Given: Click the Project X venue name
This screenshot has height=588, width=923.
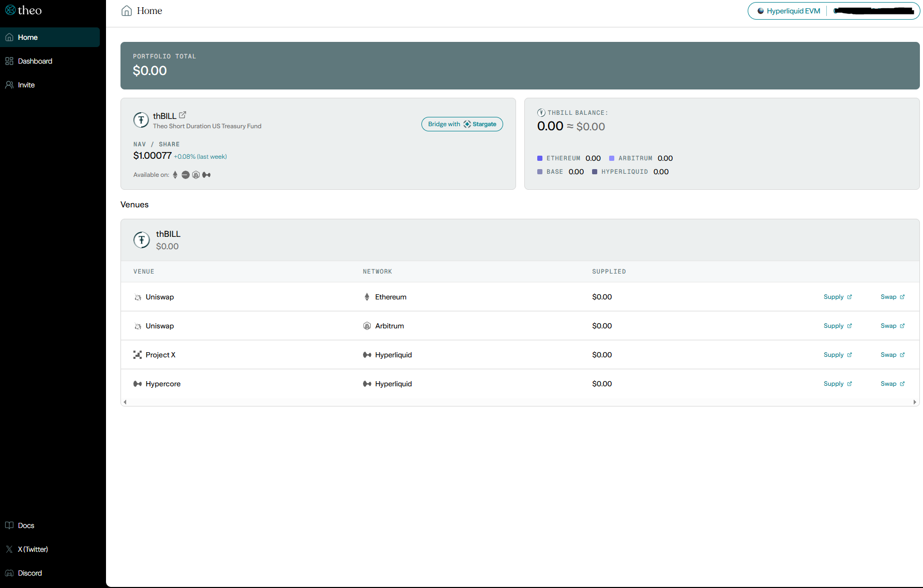Looking at the screenshot, I should coord(161,355).
